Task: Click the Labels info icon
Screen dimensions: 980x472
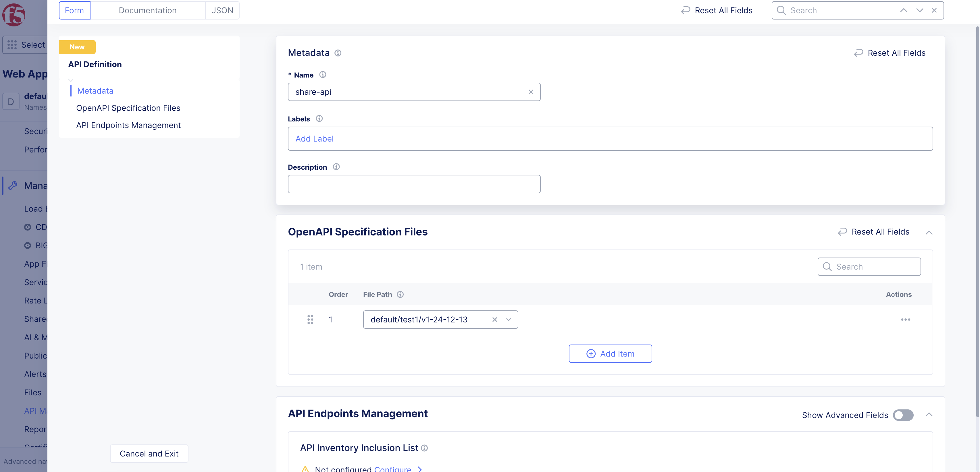Action: pyautogui.click(x=319, y=118)
